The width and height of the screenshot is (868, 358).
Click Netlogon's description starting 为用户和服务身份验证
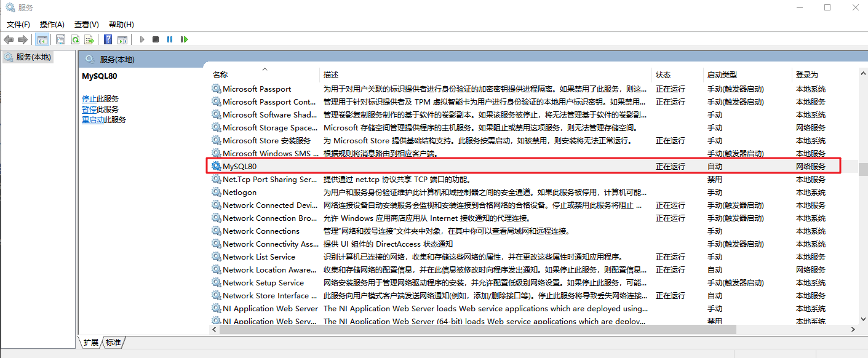[485, 192]
